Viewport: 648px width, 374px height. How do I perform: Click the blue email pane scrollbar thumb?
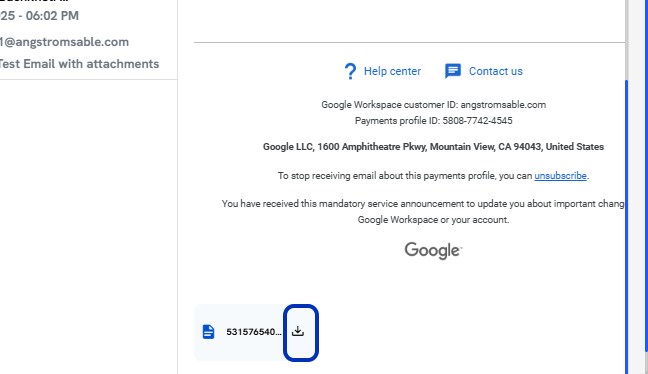(x=627, y=227)
